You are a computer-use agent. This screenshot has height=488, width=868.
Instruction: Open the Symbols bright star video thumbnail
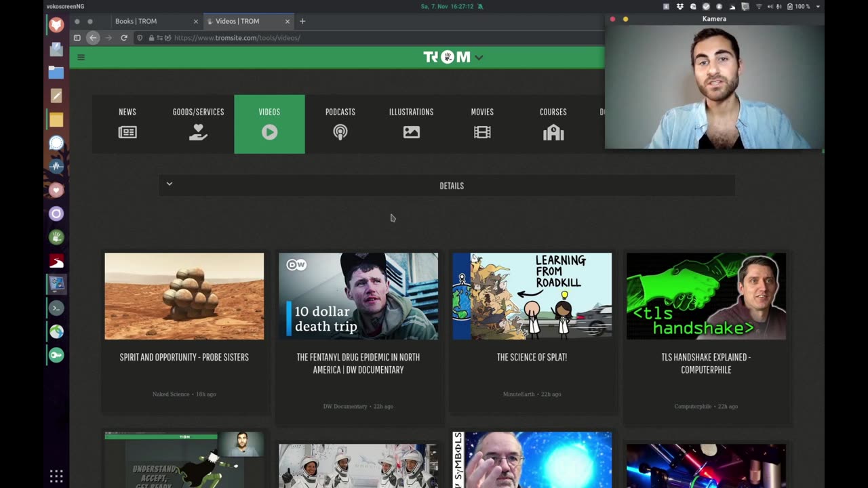click(x=532, y=460)
